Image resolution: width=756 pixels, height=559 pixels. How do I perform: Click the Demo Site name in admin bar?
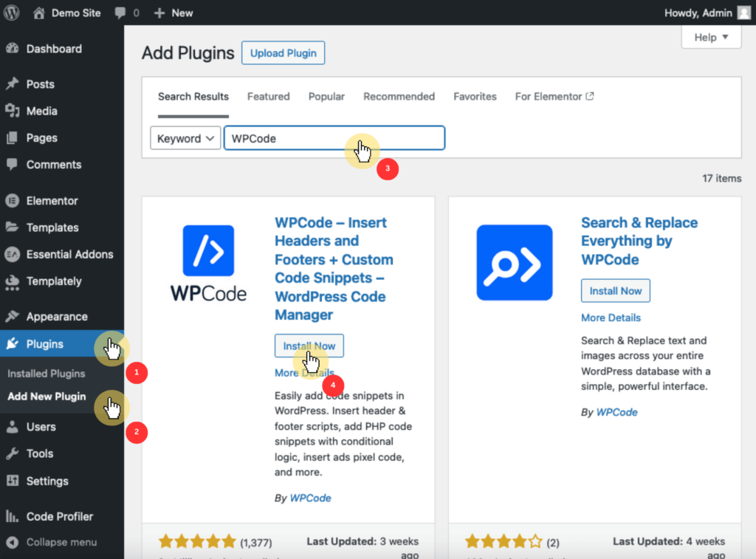point(76,13)
